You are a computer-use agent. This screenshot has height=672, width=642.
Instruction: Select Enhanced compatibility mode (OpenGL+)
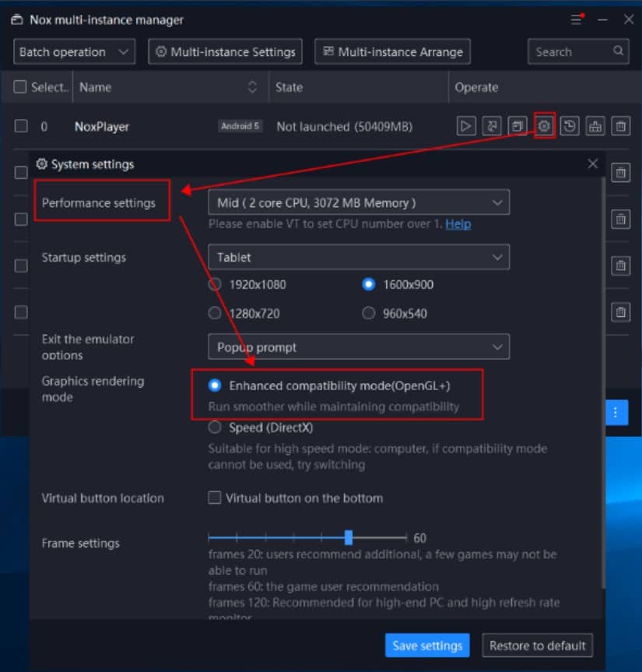pos(215,385)
